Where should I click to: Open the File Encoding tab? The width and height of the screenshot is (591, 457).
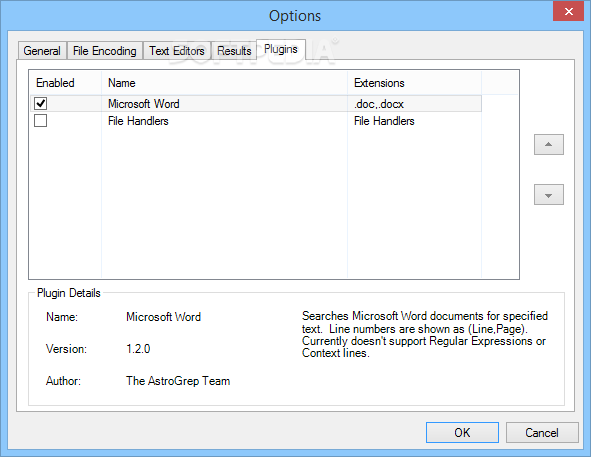(x=105, y=51)
